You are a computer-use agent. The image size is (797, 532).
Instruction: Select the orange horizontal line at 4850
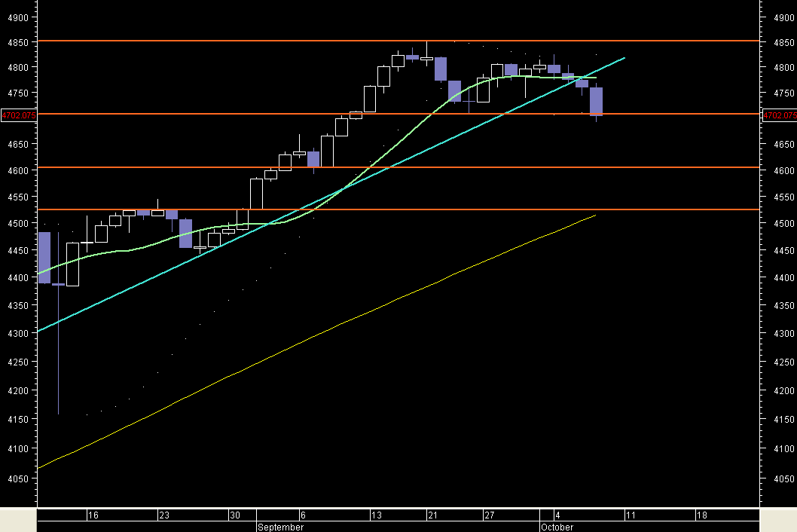(x=398, y=40)
